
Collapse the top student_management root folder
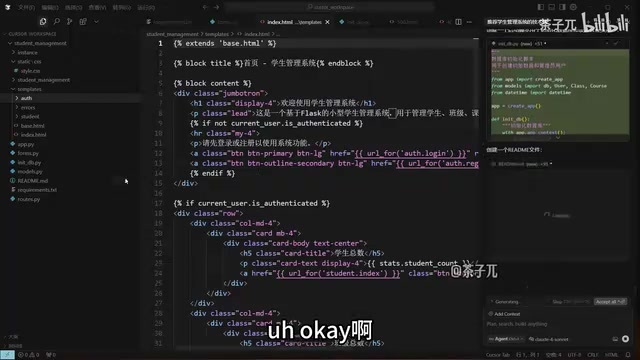point(40,43)
